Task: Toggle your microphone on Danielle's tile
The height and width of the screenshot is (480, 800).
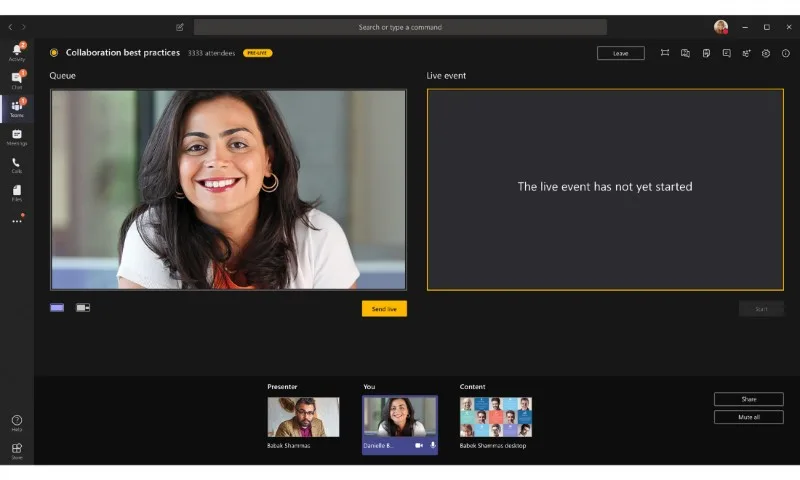Action: coord(433,445)
